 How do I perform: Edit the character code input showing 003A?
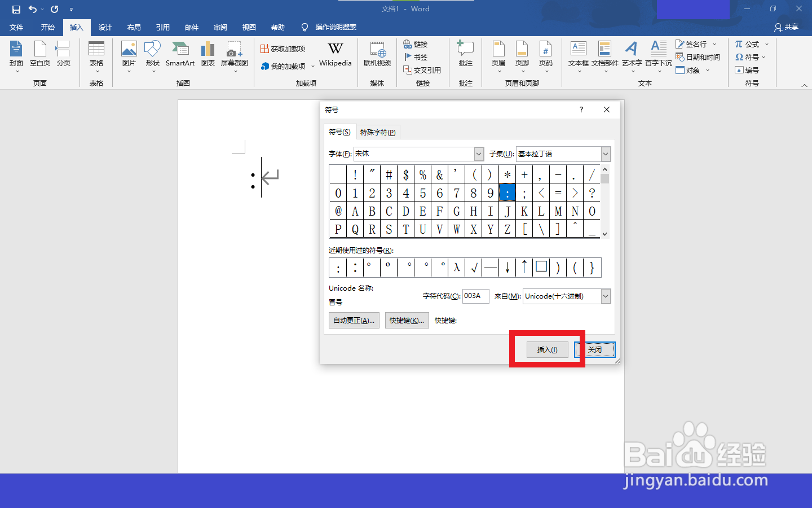[475, 296]
